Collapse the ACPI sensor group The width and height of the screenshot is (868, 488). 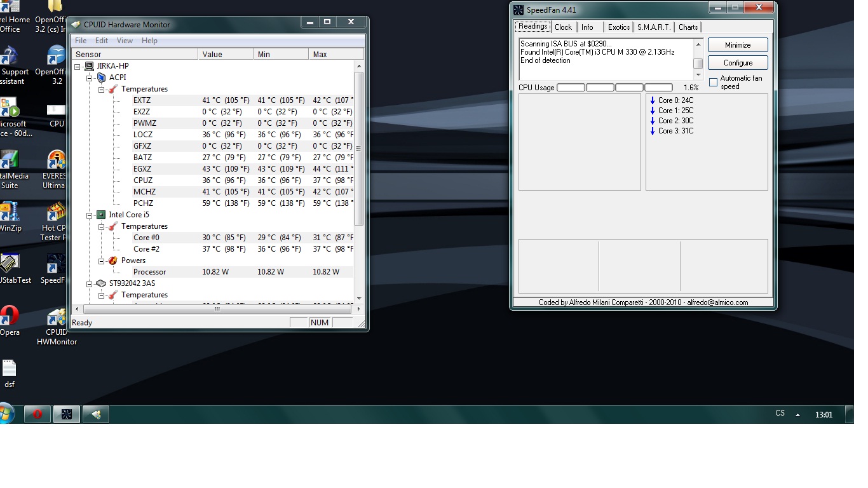90,78
